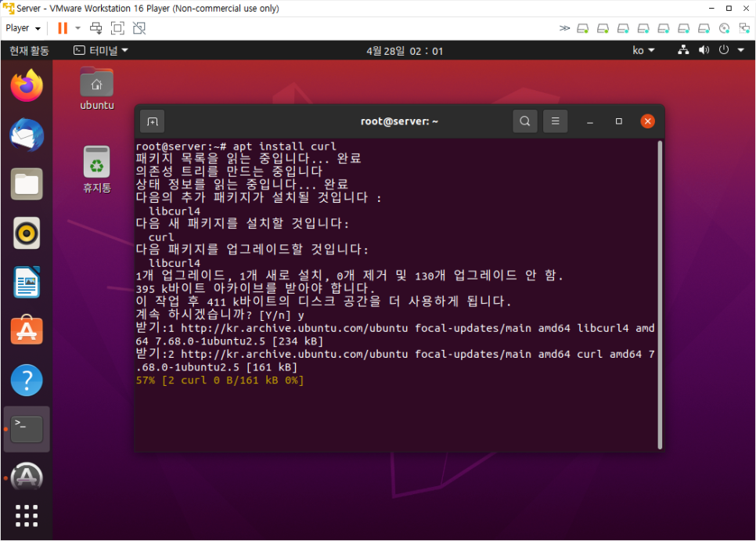Open the clock showing 4월 28일 02:01
Image resolution: width=756 pixels, height=541 pixels.
click(404, 51)
